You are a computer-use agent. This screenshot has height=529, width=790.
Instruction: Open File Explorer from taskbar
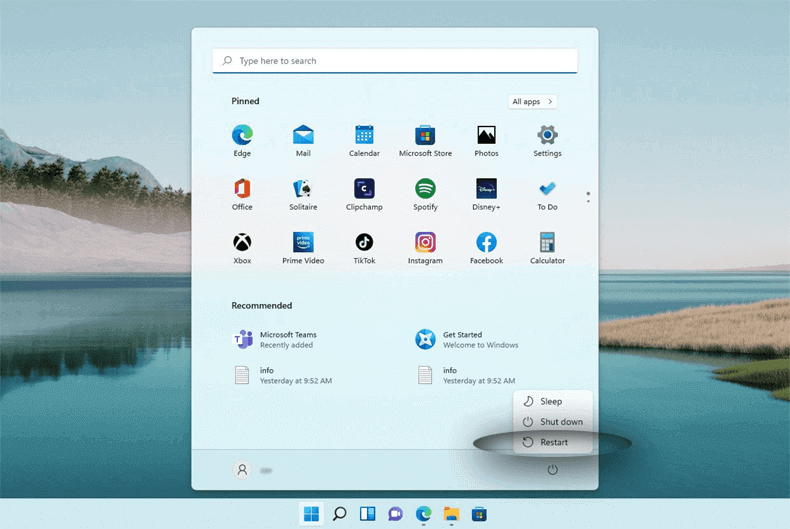(x=451, y=514)
